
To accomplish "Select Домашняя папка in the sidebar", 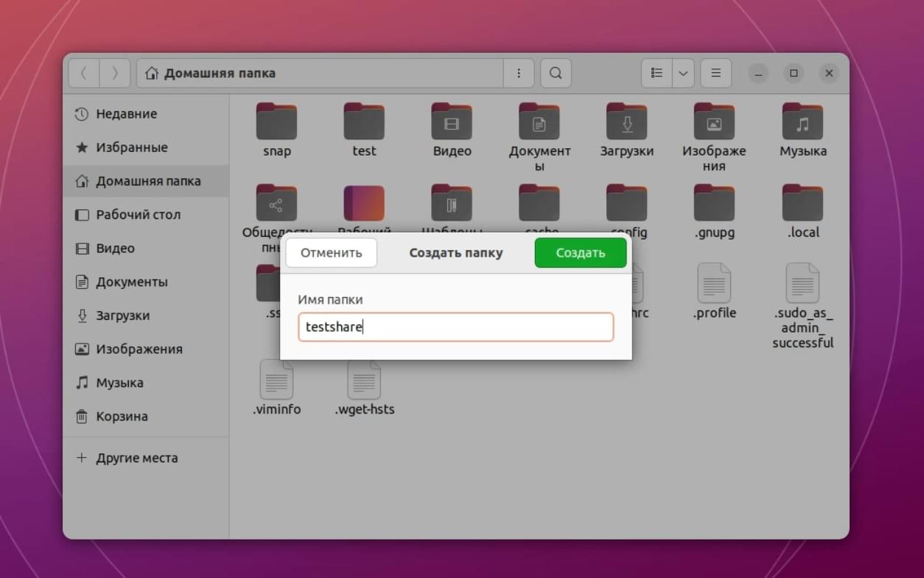I will [x=146, y=181].
